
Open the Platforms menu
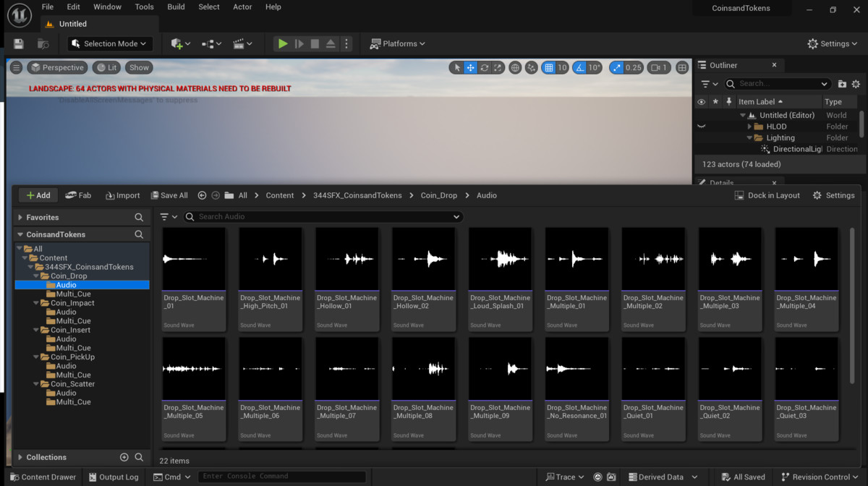[398, 44]
